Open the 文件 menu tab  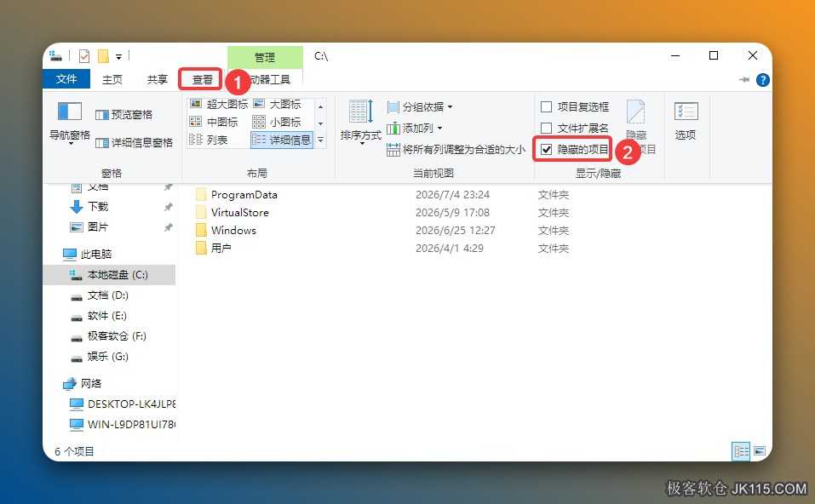point(66,79)
